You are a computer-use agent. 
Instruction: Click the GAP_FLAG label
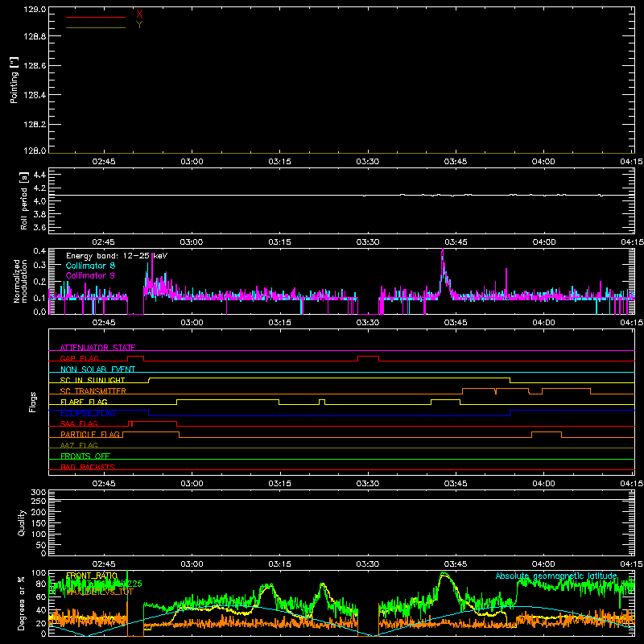coord(79,358)
